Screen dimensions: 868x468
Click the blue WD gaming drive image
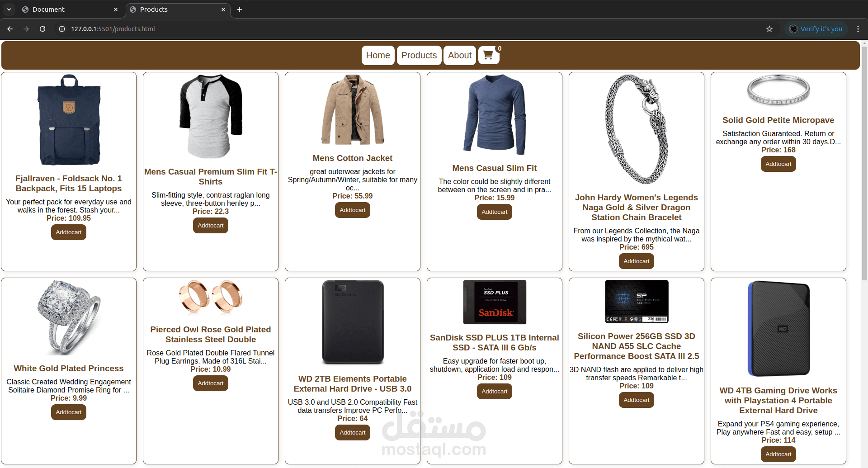(778, 329)
